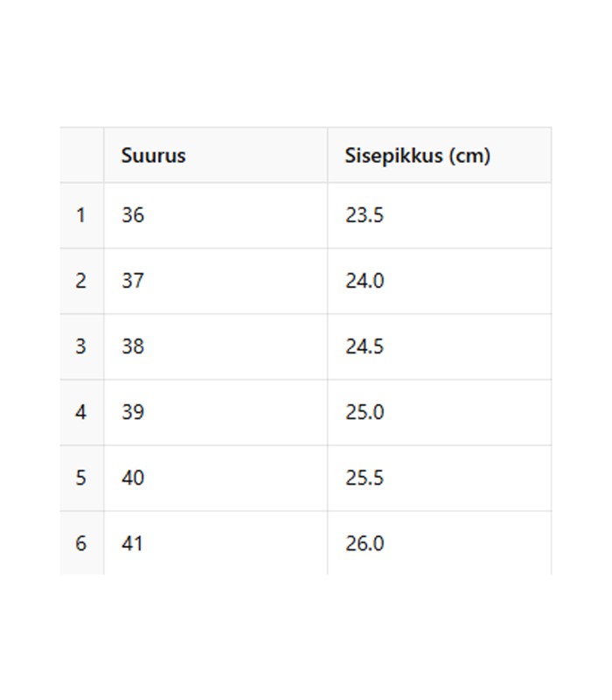The width and height of the screenshot is (612, 700).
Task: Click the size 38 cell
Action: coord(215,346)
